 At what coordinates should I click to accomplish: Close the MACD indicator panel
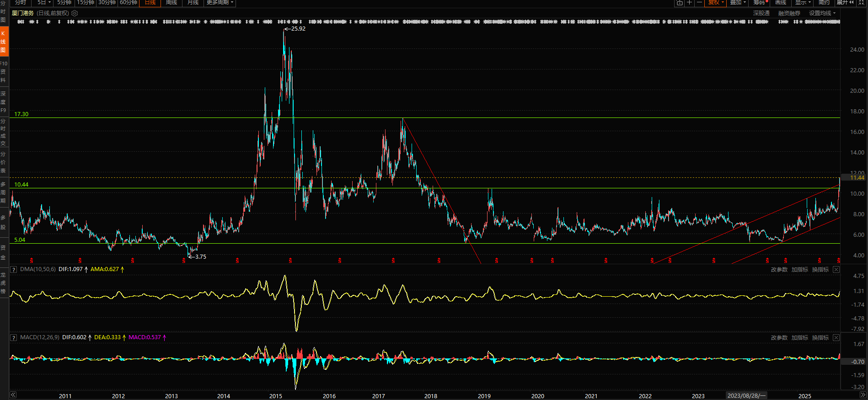point(836,337)
